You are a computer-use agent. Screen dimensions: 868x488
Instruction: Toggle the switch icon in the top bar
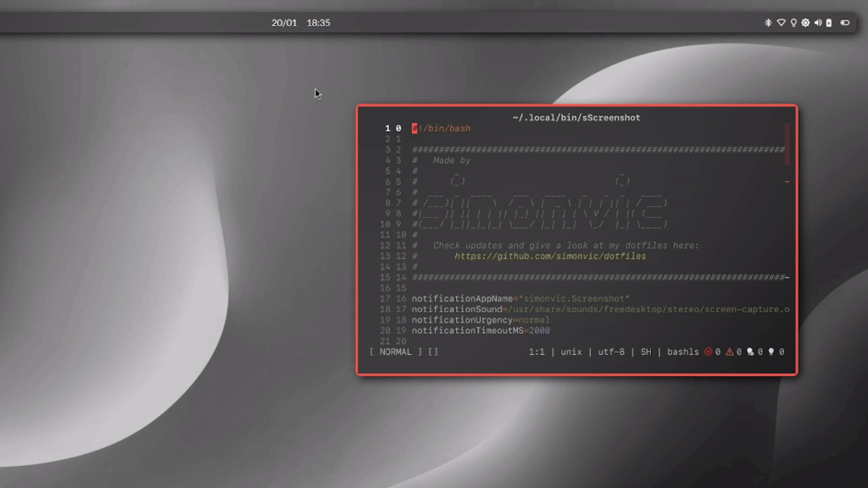coord(845,23)
